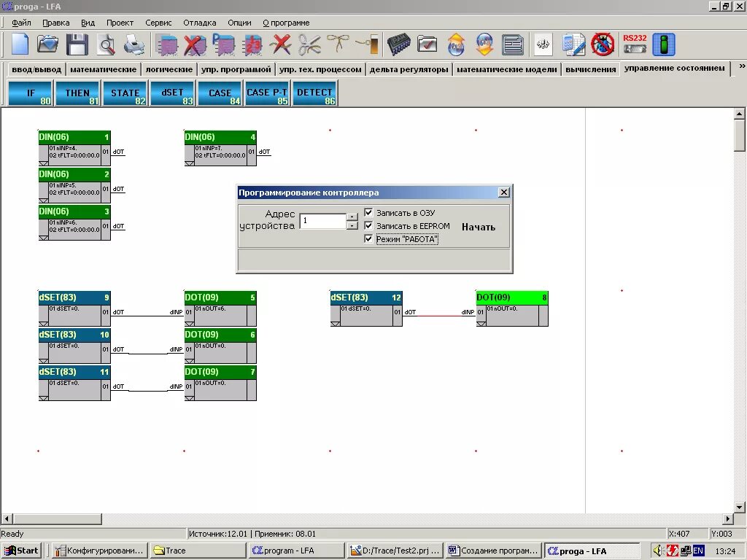Switch to 'ввод/вывод' tab
This screenshot has height=560, width=747.
(36, 69)
